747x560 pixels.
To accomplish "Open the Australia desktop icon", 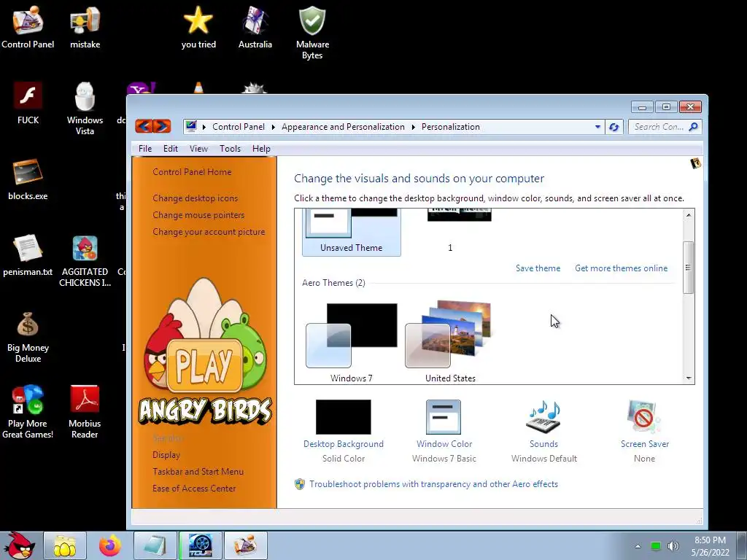I will pyautogui.click(x=255, y=26).
